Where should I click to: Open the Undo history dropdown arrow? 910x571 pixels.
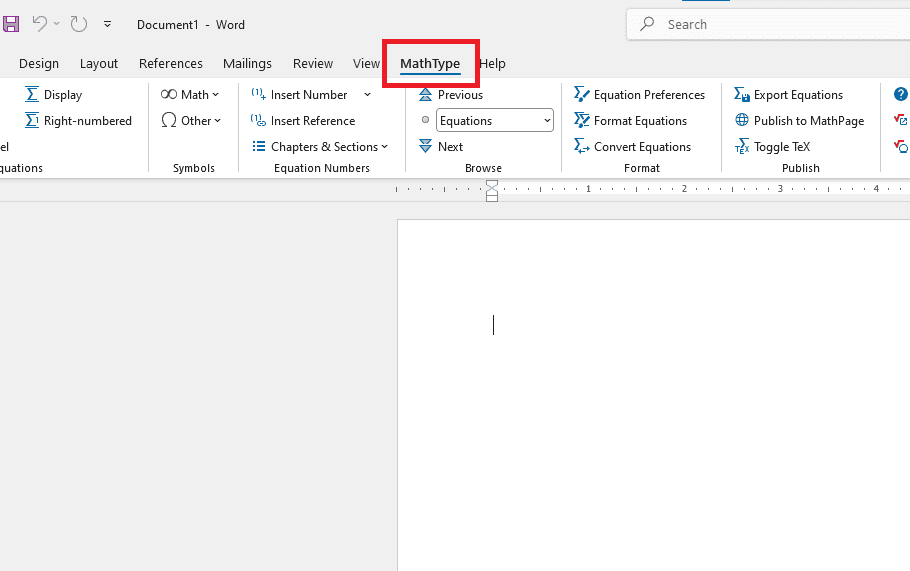[56, 24]
